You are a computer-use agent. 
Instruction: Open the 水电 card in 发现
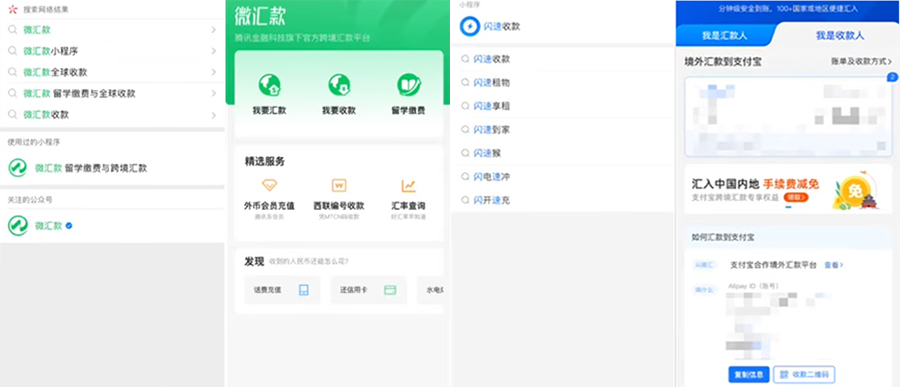(430, 290)
